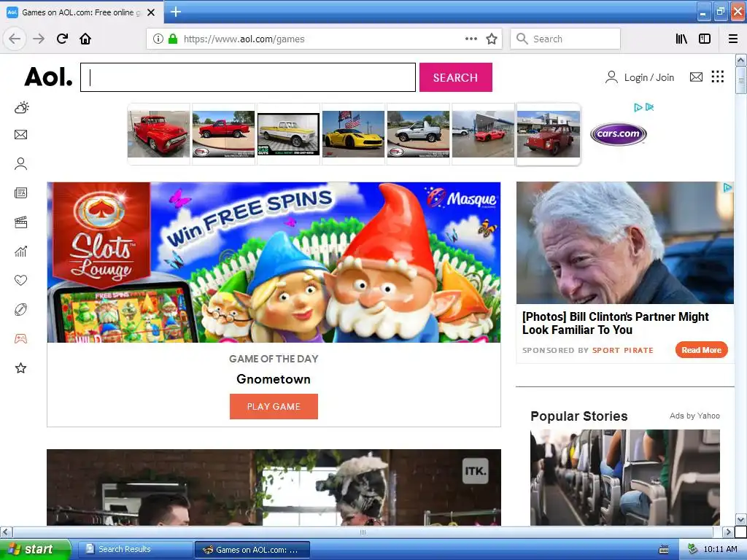This screenshot has width=747, height=560.
Task: Click the address bar URL
Action: pos(244,39)
